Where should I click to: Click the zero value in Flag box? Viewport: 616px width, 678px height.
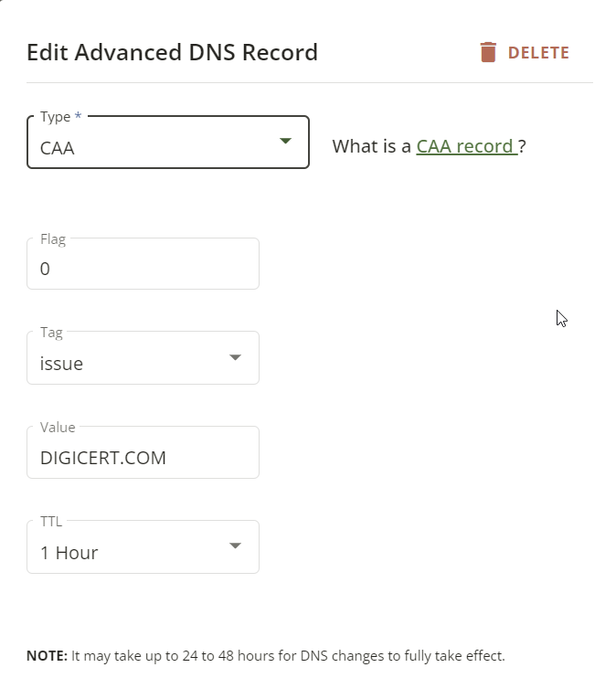(x=45, y=269)
